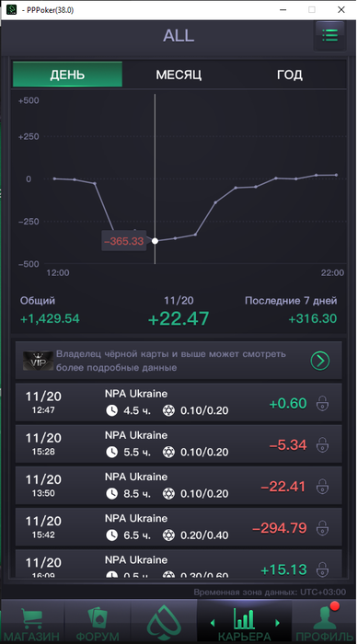Click lock icon on the +15.13 session

pyautogui.click(x=322, y=569)
